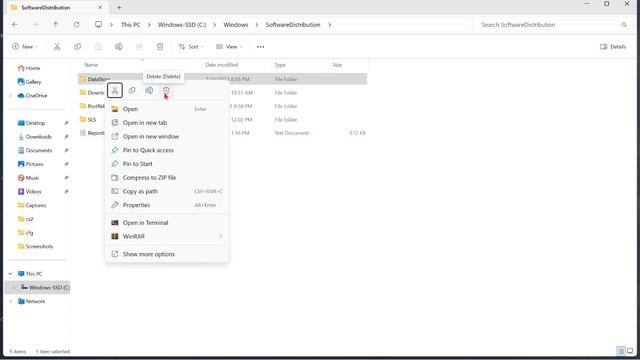Select Open in Terminal
Viewport: 640px width, 360px height.
pos(167,222)
